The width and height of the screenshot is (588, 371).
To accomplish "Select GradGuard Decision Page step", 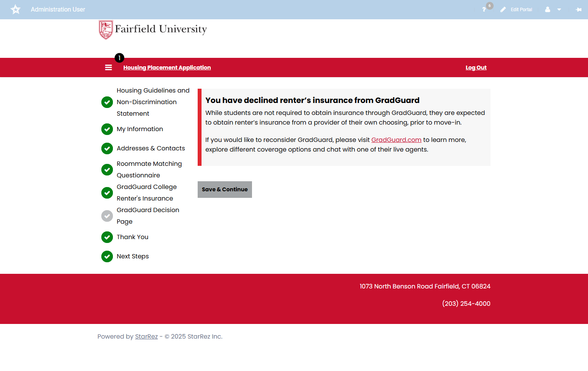I will pyautogui.click(x=148, y=216).
